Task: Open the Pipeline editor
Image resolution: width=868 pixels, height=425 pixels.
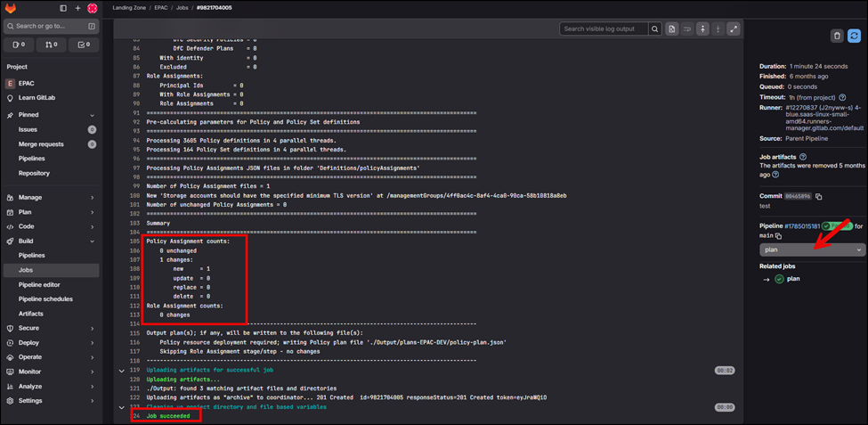Action: tap(52, 285)
